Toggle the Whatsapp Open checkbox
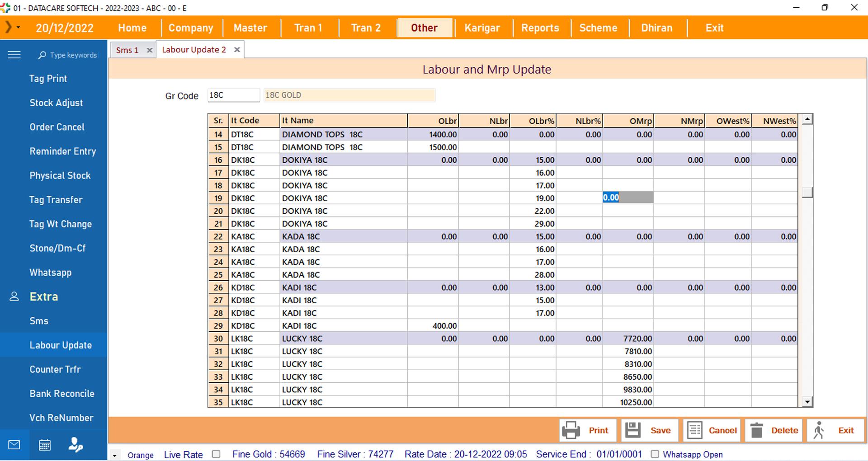This screenshot has width=868, height=461. (655, 454)
